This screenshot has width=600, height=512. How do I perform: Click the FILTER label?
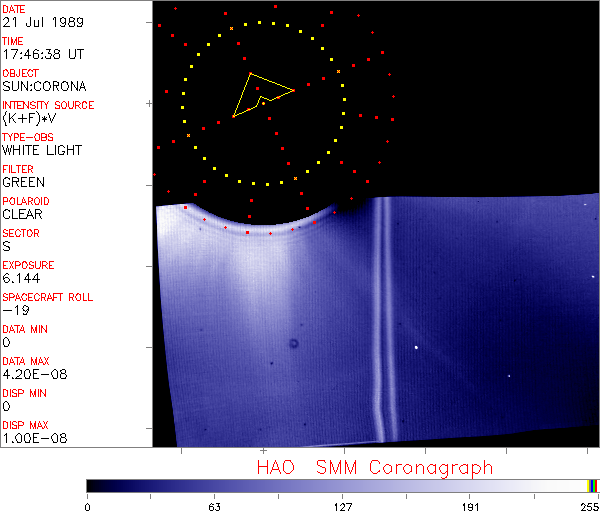point(18,169)
